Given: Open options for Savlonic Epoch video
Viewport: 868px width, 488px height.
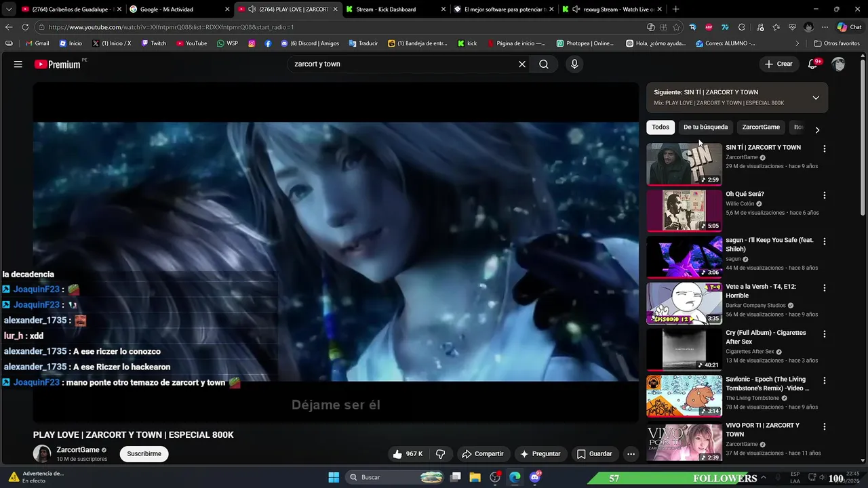Looking at the screenshot, I should point(825,381).
